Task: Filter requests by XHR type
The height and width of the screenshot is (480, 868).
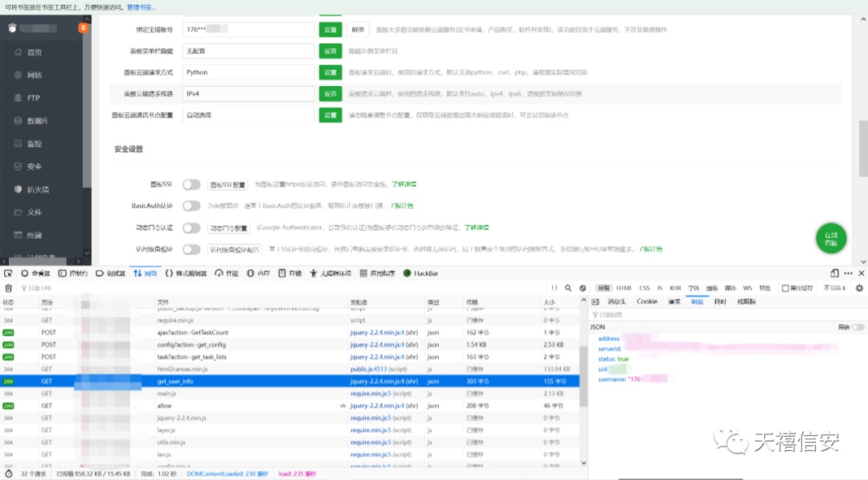Action: coord(675,288)
